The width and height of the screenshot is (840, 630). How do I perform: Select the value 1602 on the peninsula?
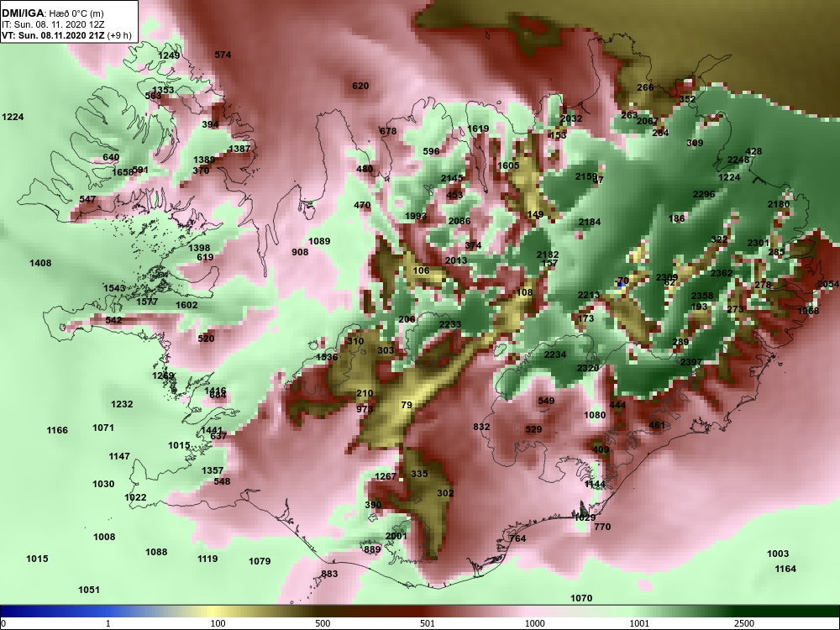186,306
